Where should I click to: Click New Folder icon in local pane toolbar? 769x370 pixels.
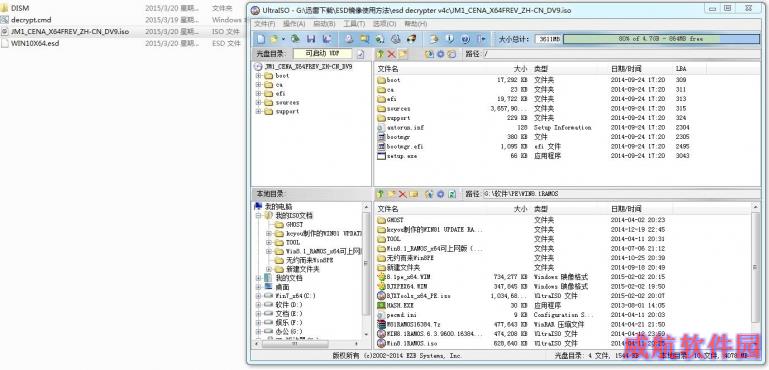pyautogui.click(x=392, y=194)
